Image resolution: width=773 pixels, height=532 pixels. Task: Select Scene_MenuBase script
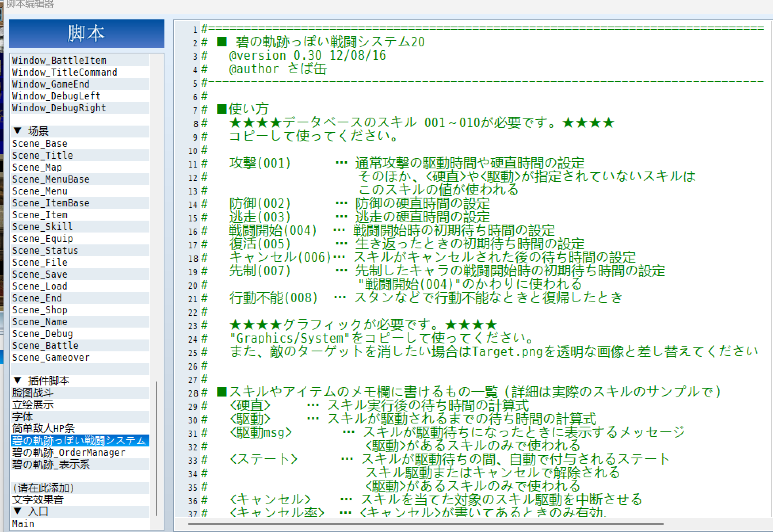point(80,179)
